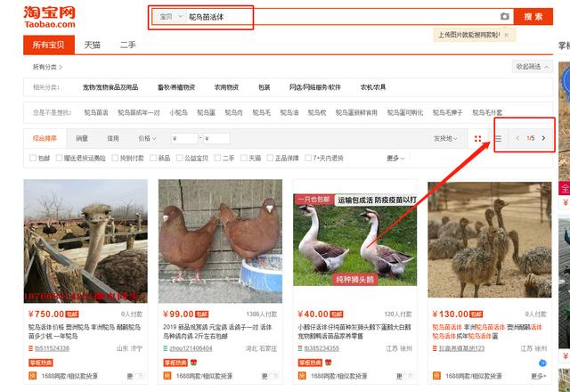
Task: Click the flower badge on ¥99.00 item
Action: point(193,363)
